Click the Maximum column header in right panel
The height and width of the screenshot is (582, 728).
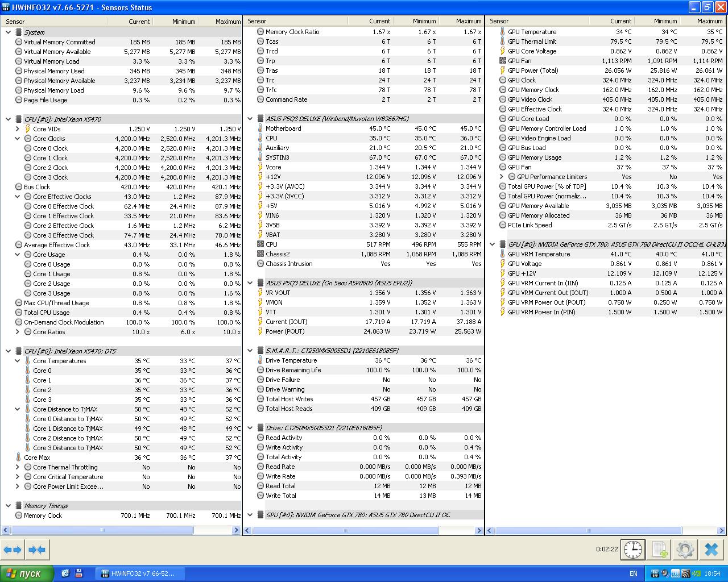tap(702, 21)
